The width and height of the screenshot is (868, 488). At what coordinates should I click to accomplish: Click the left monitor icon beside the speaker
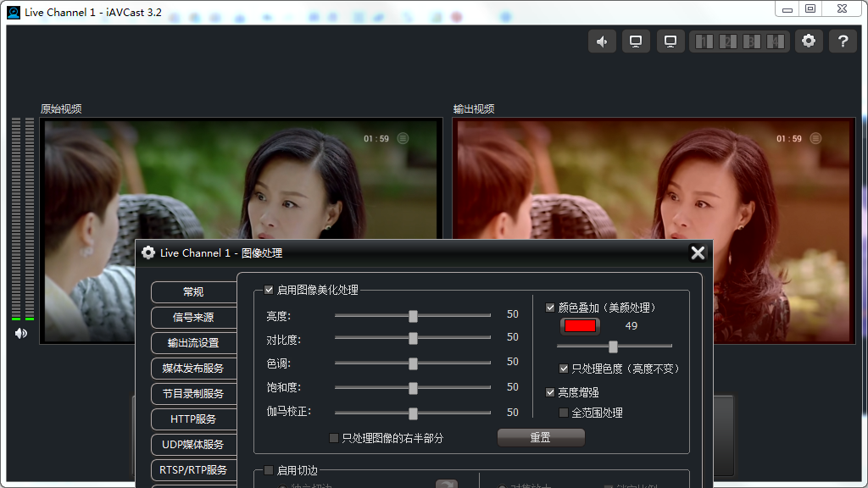(636, 42)
